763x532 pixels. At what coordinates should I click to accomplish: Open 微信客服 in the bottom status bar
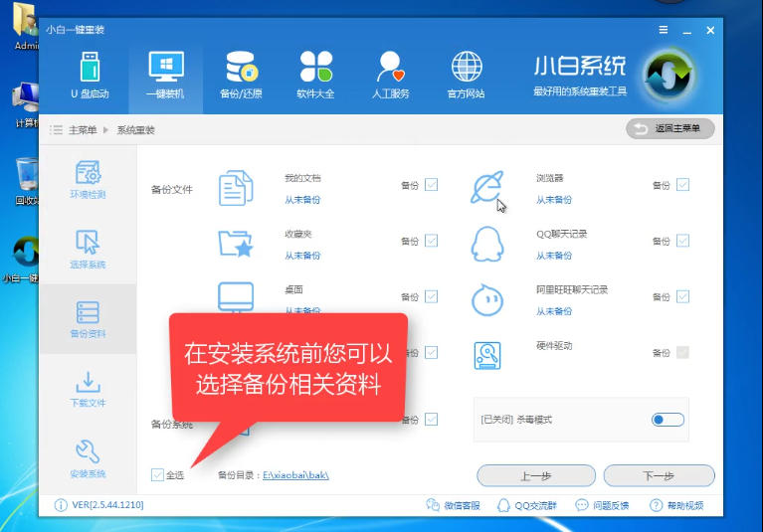click(454, 505)
